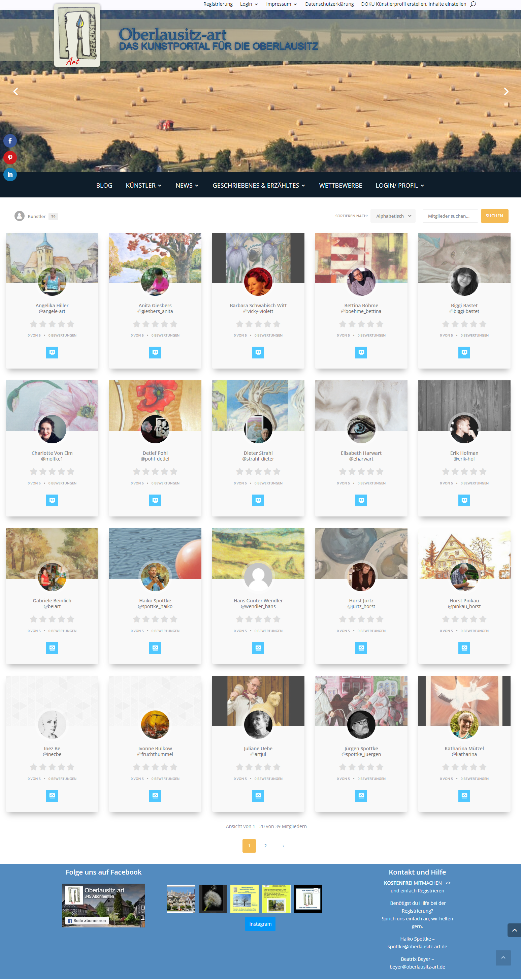This screenshot has width=521, height=980.
Task: Set the third star for Dieter Strahl
Action: (x=258, y=471)
